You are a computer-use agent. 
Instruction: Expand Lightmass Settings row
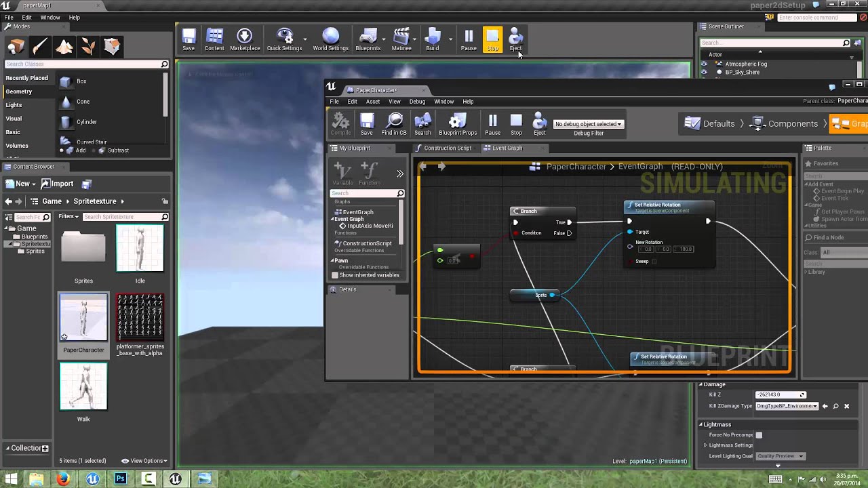point(705,445)
